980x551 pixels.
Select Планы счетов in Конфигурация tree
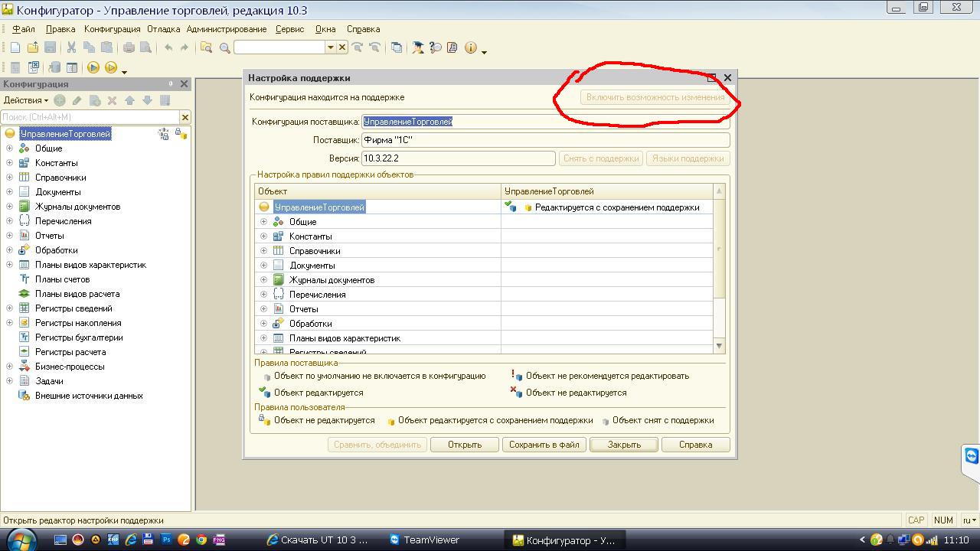click(62, 279)
